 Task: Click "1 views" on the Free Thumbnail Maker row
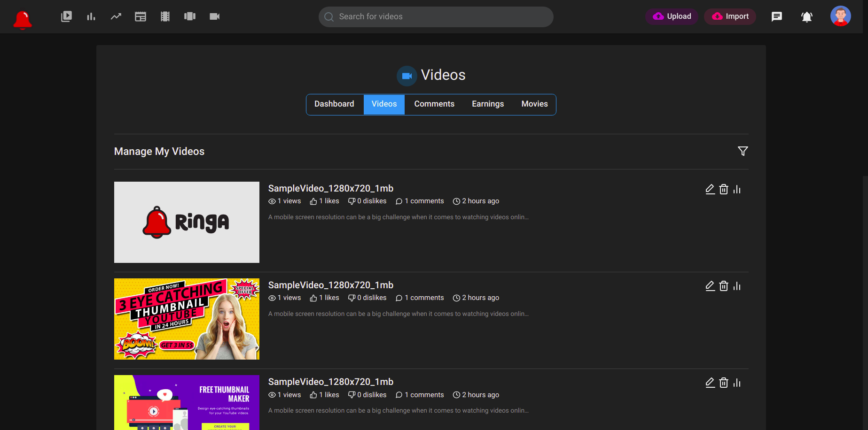285,395
